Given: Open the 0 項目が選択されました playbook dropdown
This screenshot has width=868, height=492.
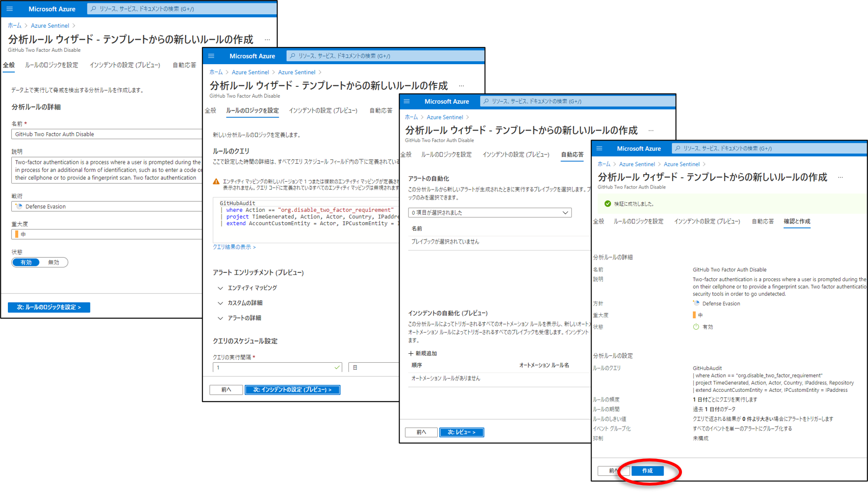Looking at the screenshot, I should (490, 213).
